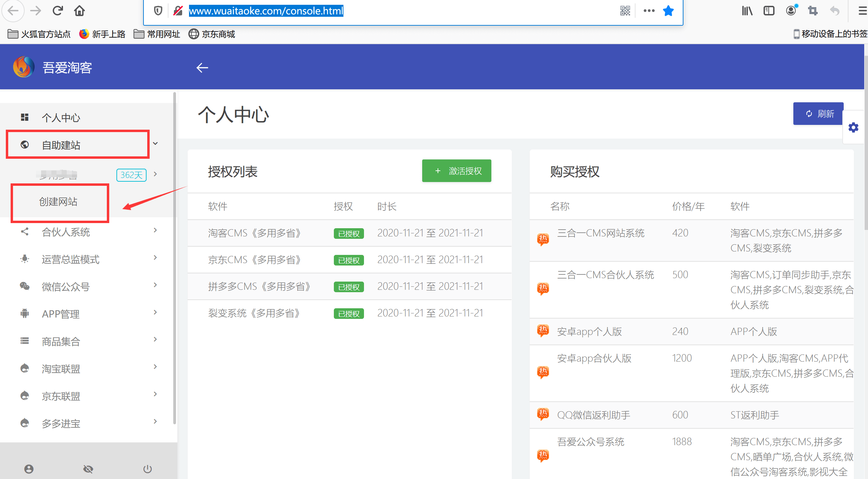868x479 pixels.
Task: Collapse the 自助建站 menu chevron
Action: point(155,144)
